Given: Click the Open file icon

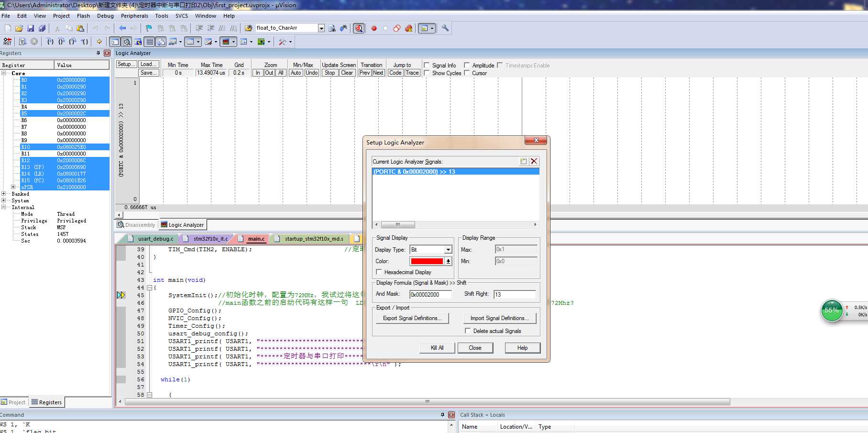Looking at the screenshot, I should coord(19,28).
